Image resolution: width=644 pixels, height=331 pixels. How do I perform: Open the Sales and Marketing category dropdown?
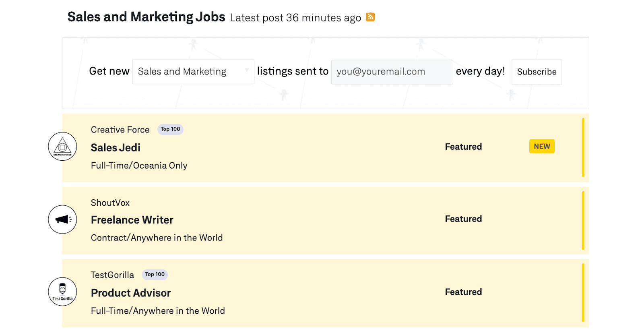coord(193,72)
